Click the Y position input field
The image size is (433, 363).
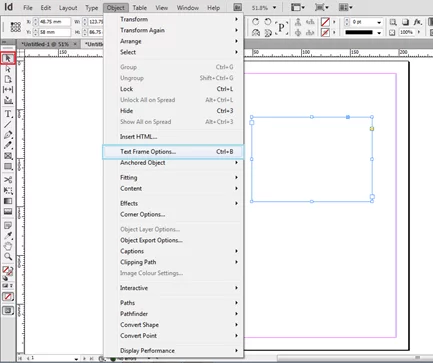tap(55, 32)
